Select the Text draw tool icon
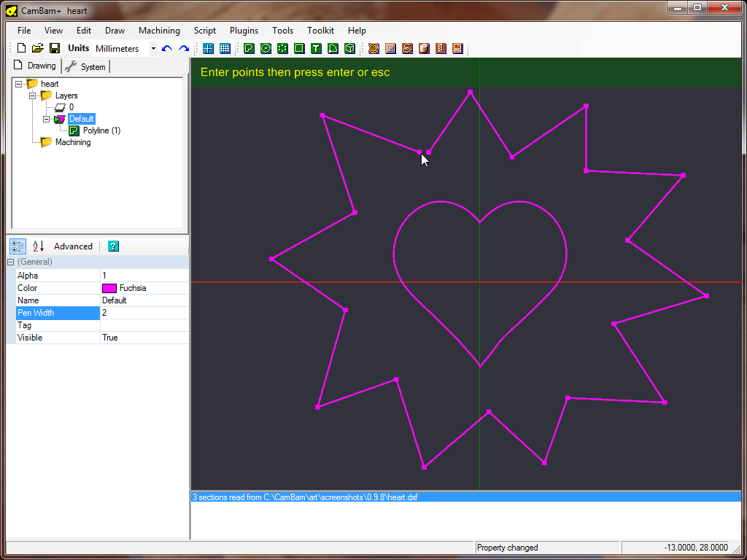The height and width of the screenshot is (560, 747). click(x=316, y=49)
